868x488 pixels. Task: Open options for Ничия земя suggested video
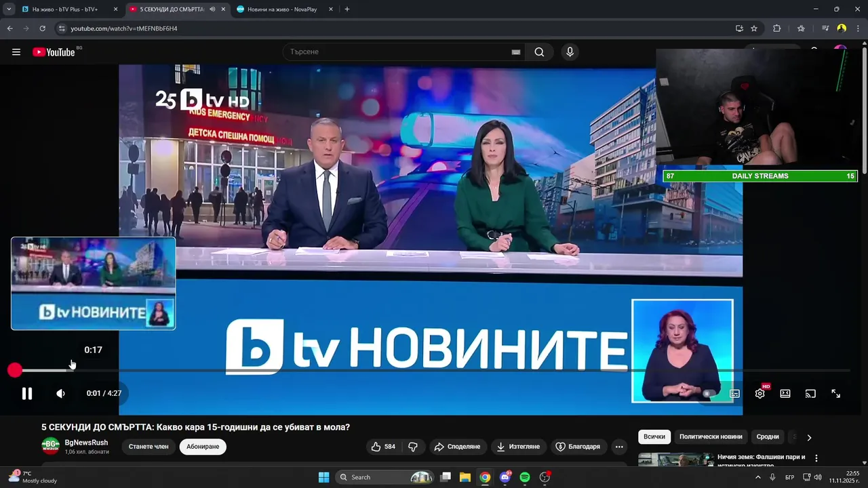(816, 458)
